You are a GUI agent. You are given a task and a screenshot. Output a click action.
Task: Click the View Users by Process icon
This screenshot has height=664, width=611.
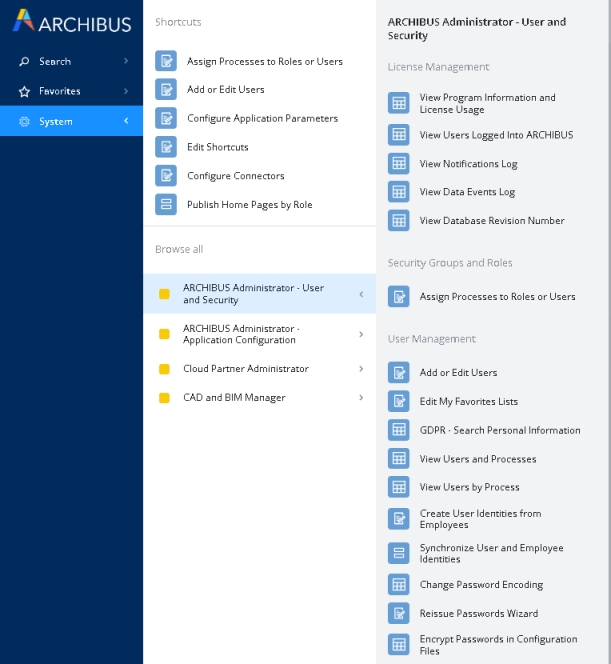click(399, 487)
